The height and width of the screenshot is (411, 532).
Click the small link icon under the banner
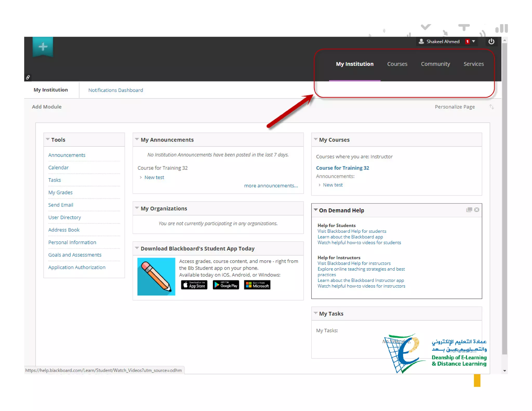tap(28, 77)
